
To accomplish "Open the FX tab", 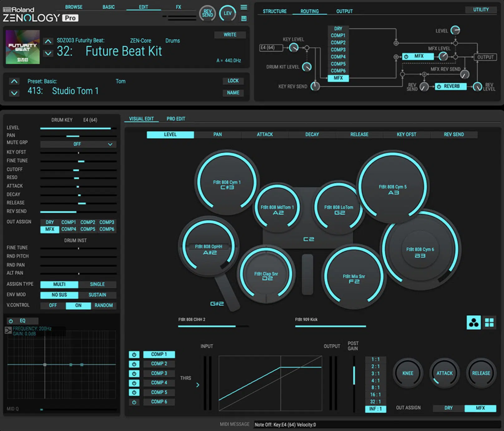I will (x=178, y=7).
